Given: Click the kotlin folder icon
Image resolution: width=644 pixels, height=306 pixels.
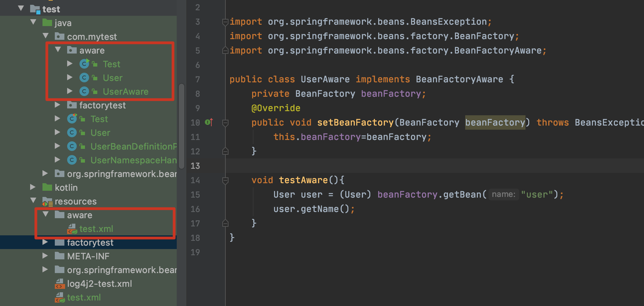Looking at the screenshot, I should coord(47,187).
